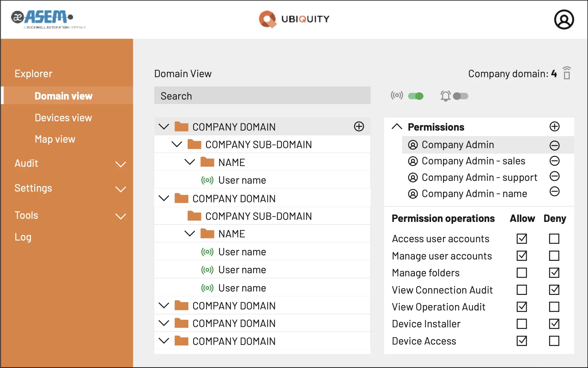Click the remove icon for Company Admin - name
The height and width of the screenshot is (368, 588).
click(554, 192)
